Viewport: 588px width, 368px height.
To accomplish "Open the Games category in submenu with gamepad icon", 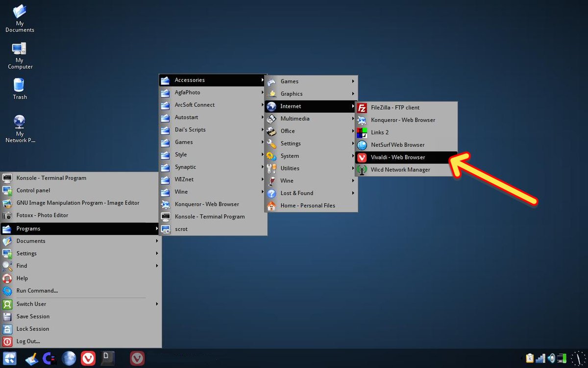I will pos(311,81).
